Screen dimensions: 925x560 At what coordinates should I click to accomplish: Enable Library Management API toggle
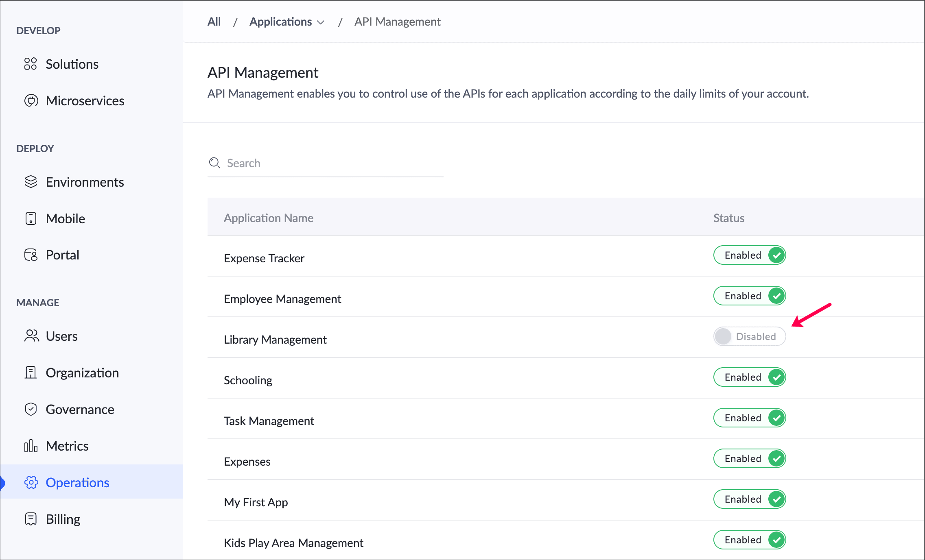tap(749, 336)
